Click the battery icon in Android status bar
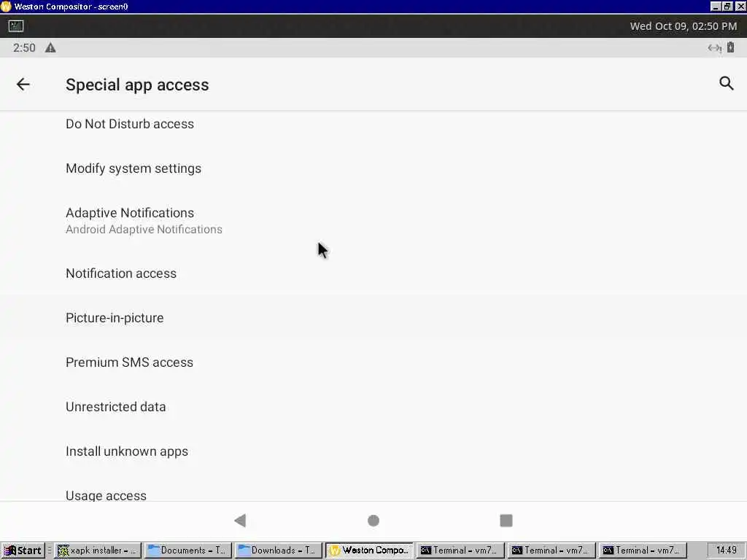 coord(730,47)
